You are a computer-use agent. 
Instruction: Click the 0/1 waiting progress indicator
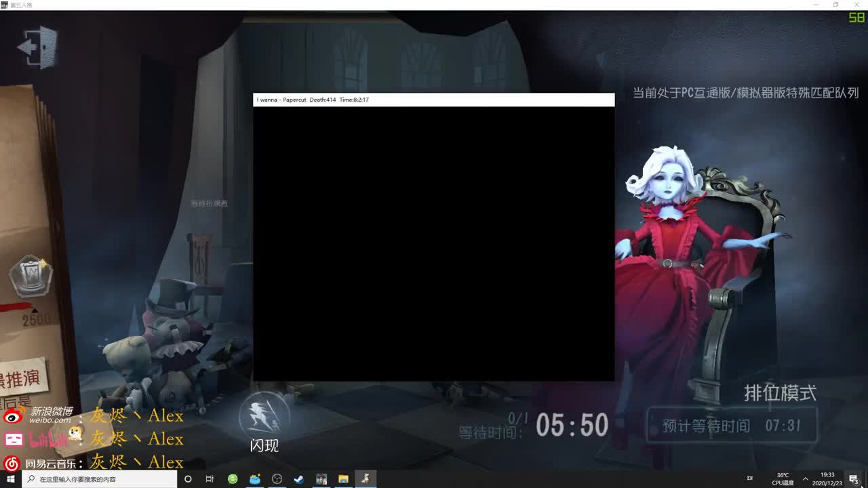tap(518, 419)
